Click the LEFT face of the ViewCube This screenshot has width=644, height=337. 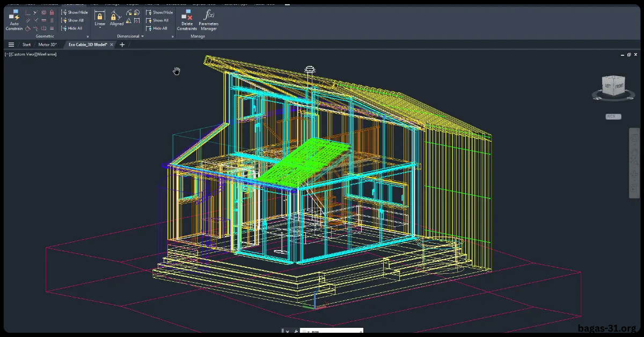click(608, 85)
